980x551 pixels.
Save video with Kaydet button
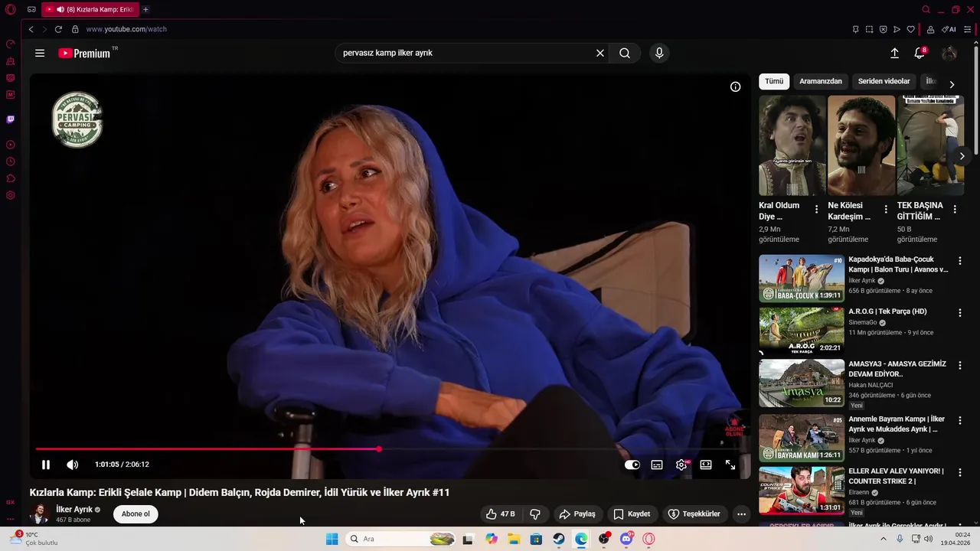(632, 514)
